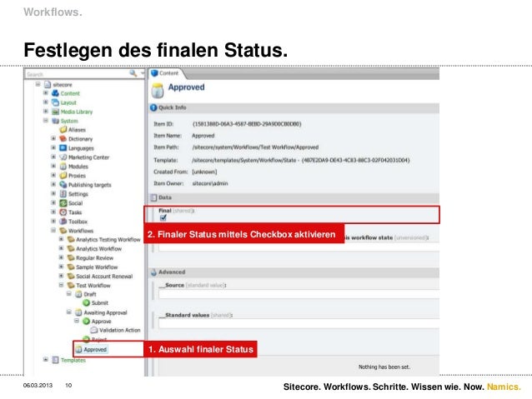Toggle the Final checkbox
The height and width of the screenshot is (399, 532).
coord(163,217)
